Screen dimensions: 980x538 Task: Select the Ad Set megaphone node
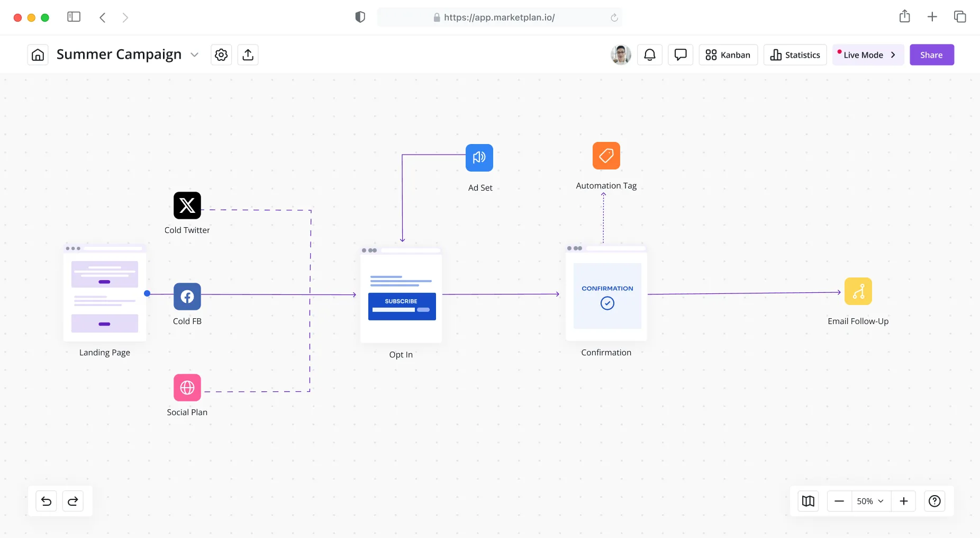click(479, 158)
